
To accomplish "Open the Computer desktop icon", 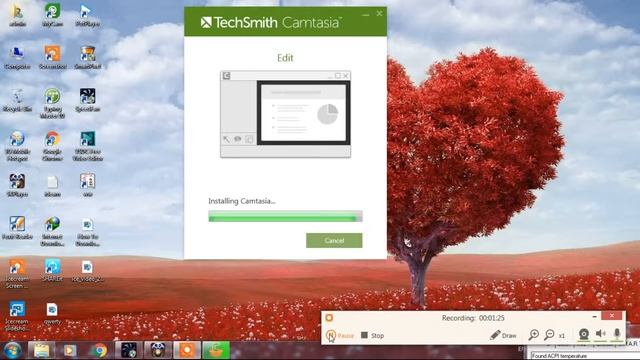I will coord(17,57).
